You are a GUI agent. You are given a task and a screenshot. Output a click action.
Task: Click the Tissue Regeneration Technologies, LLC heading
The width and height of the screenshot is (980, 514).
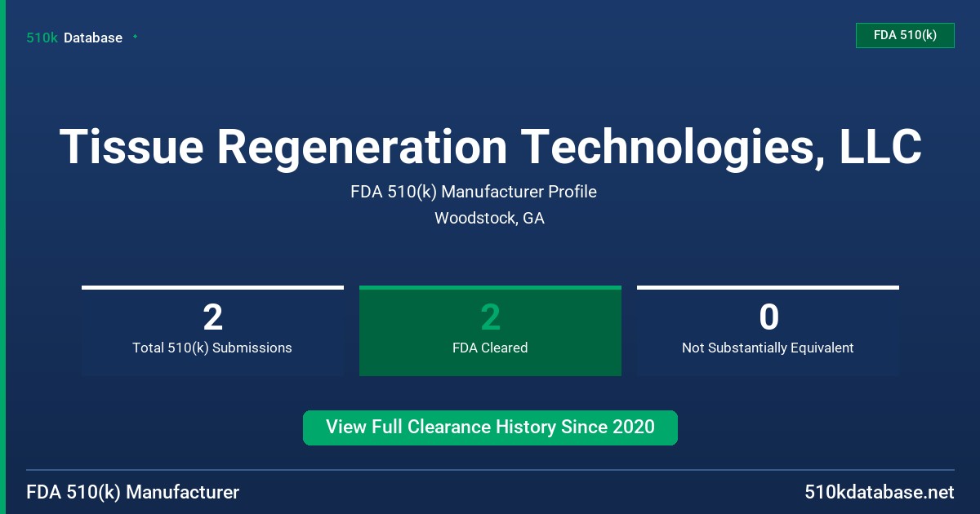pyautogui.click(x=491, y=147)
